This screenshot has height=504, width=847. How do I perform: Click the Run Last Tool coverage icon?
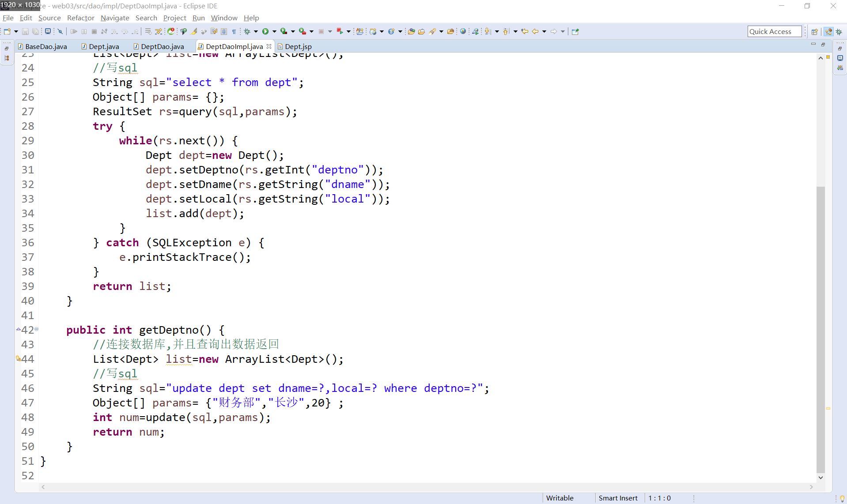(284, 31)
